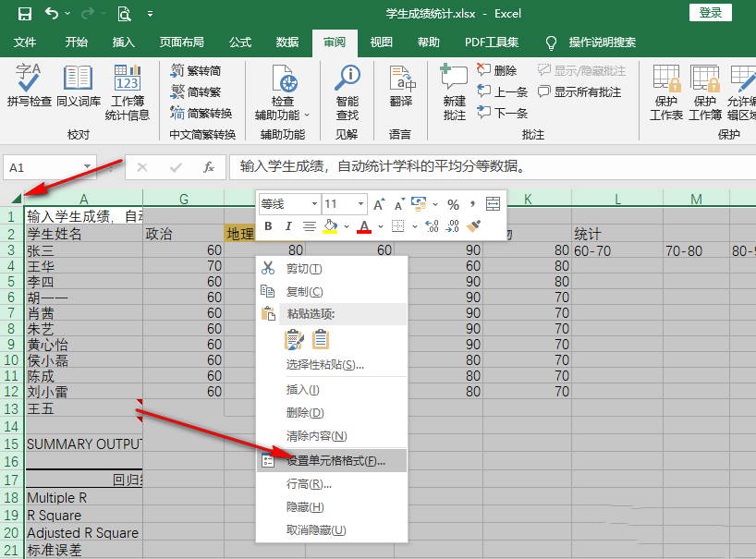The width and height of the screenshot is (756, 559).
Task: Open the 文件 File tab
Action: [25, 43]
